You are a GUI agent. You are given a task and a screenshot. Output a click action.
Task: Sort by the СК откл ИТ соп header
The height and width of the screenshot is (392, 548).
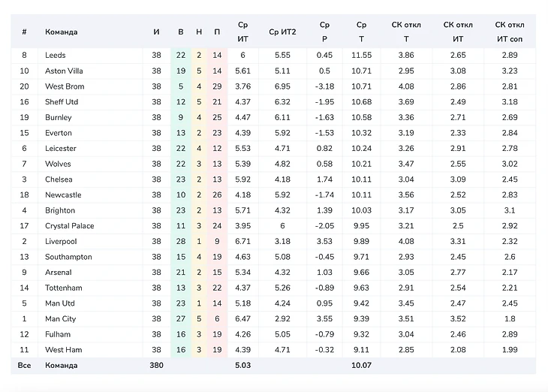[x=510, y=32]
